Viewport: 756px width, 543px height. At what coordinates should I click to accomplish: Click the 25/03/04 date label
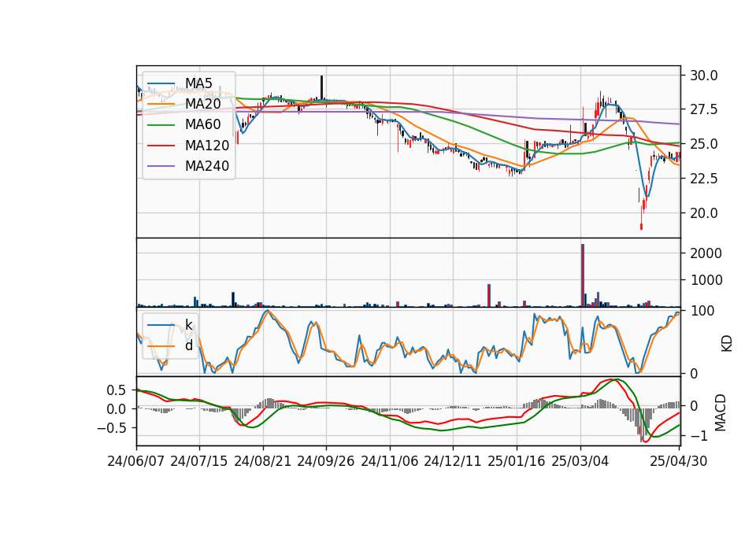(x=580, y=461)
